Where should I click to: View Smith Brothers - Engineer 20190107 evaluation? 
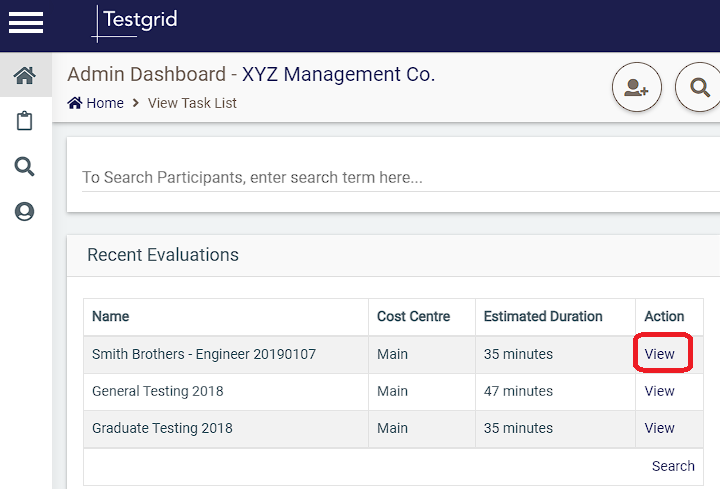659,354
